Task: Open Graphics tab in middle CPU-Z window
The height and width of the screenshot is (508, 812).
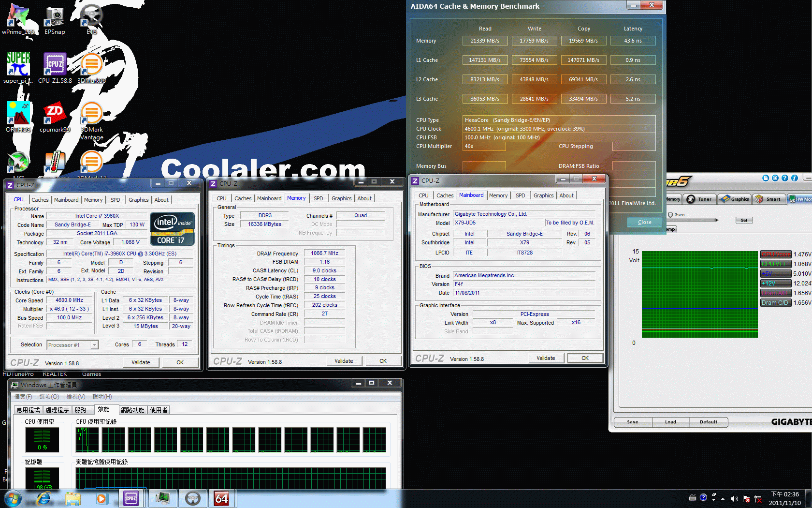Action: (x=341, y=198)
